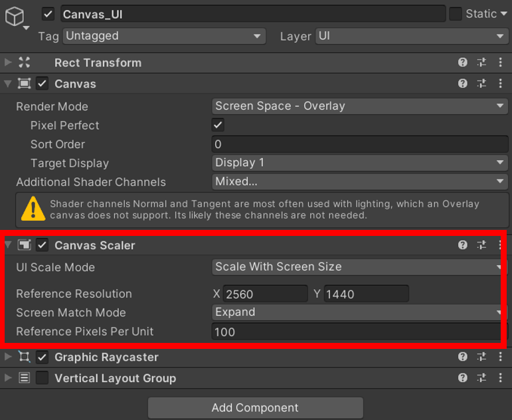Open the GameObject cube icon picker
This screenshot has width=512, height=420.
[15, 17]
